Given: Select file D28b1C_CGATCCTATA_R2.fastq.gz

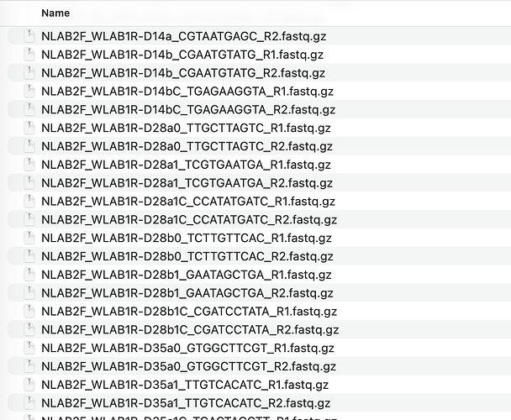Looking at the screenshot, I should click(x=190, y=330).
